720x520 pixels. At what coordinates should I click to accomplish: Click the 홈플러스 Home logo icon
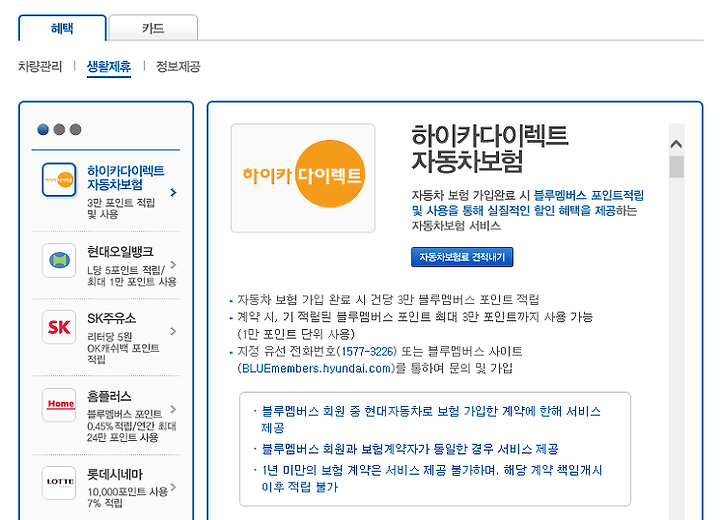(59, 405)
